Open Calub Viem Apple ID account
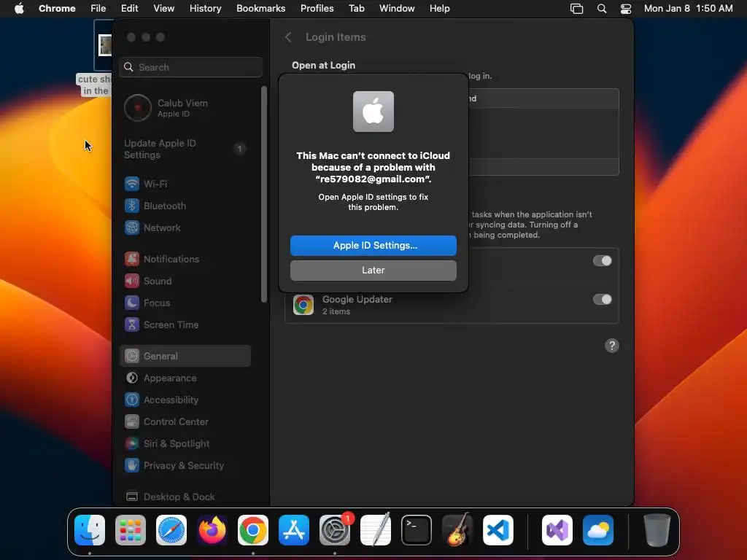The image size is (747, 560). coord(186,108)
